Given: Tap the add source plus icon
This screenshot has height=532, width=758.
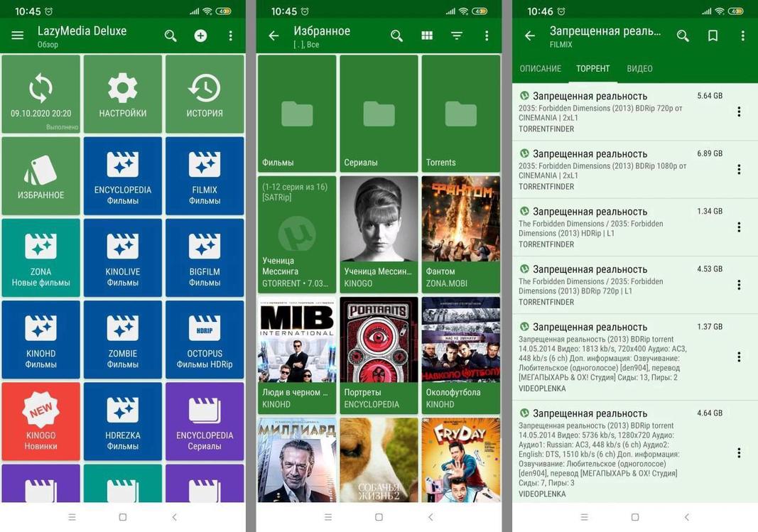Looking at the screenshot, I should pyautogui.click(x=200, y=34).
